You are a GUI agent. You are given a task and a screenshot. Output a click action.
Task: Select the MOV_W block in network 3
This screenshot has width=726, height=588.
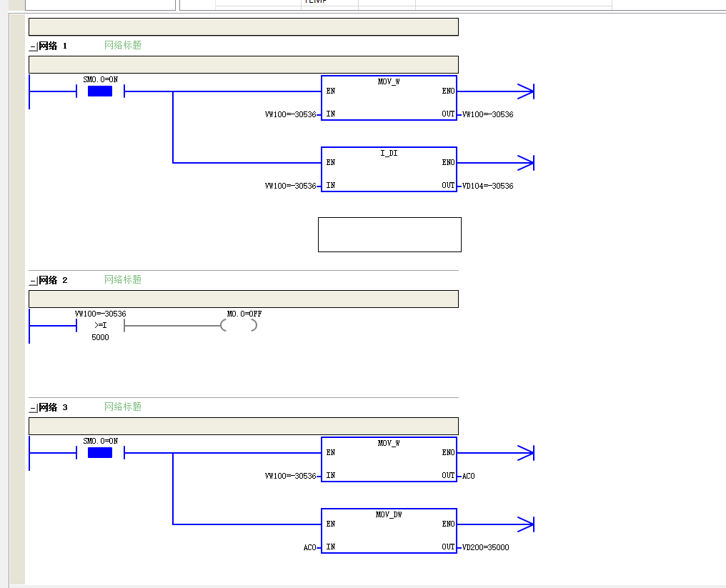[389, 459]
